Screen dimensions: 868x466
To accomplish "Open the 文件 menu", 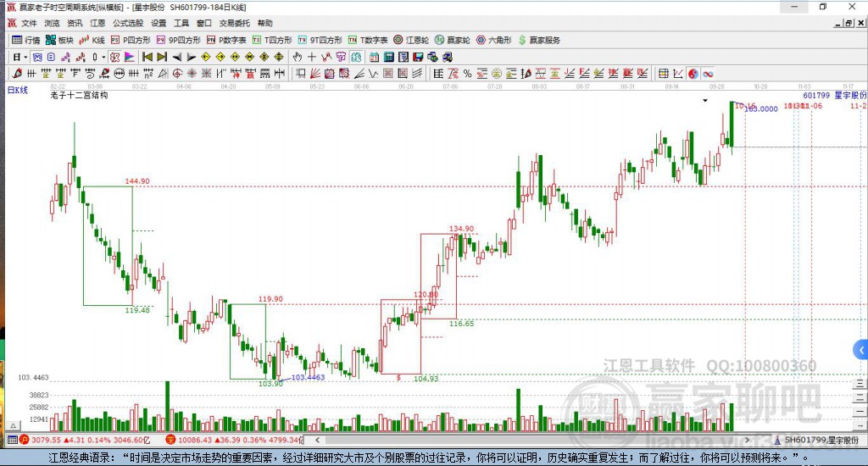I will pyautogui.click(x=29, y=23).
